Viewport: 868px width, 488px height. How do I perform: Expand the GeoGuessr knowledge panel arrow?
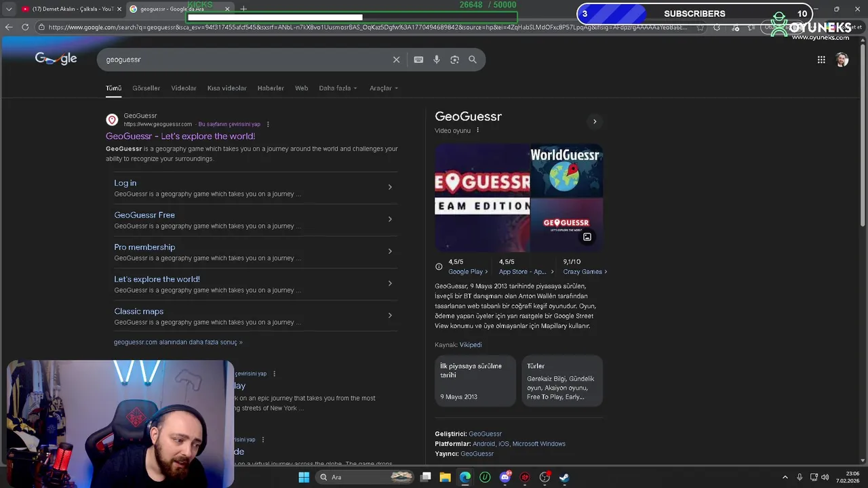[x=595, y=122]
